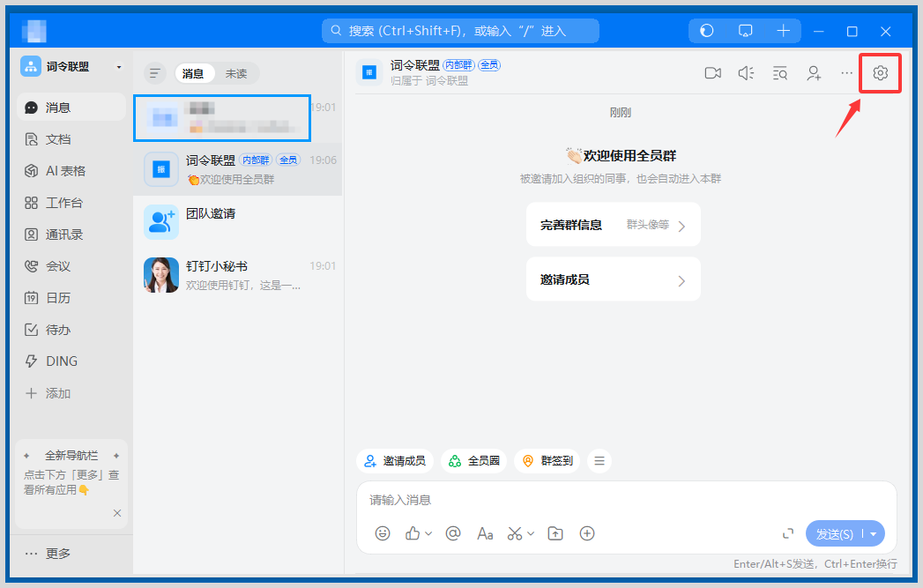
Task: Open the send button dropdown arrow
Action: (874, 534)
